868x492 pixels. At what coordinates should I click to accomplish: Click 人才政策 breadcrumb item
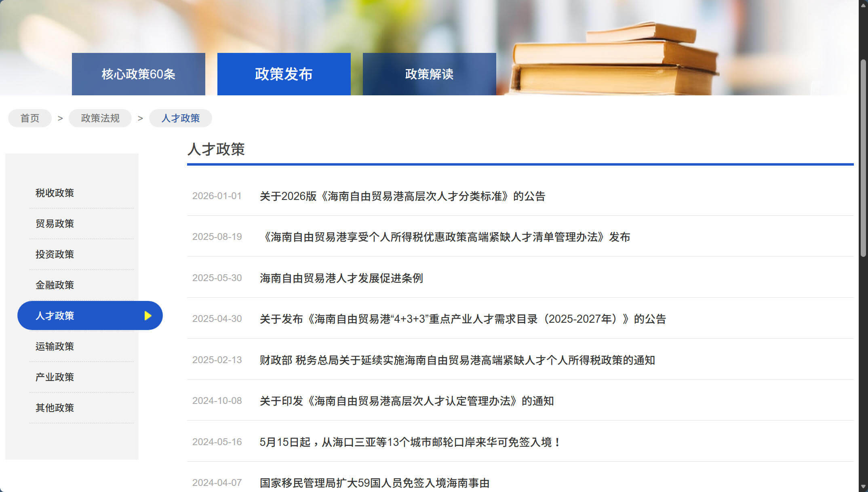point(181,118)
